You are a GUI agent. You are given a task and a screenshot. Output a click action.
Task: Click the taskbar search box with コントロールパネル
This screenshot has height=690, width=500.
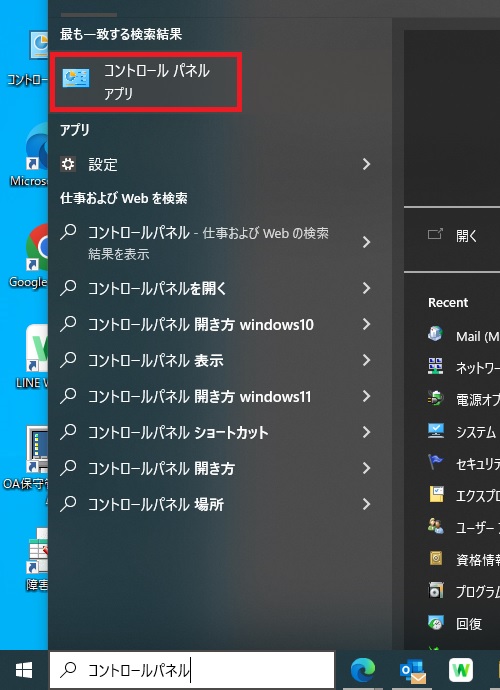tap(192, 670)
